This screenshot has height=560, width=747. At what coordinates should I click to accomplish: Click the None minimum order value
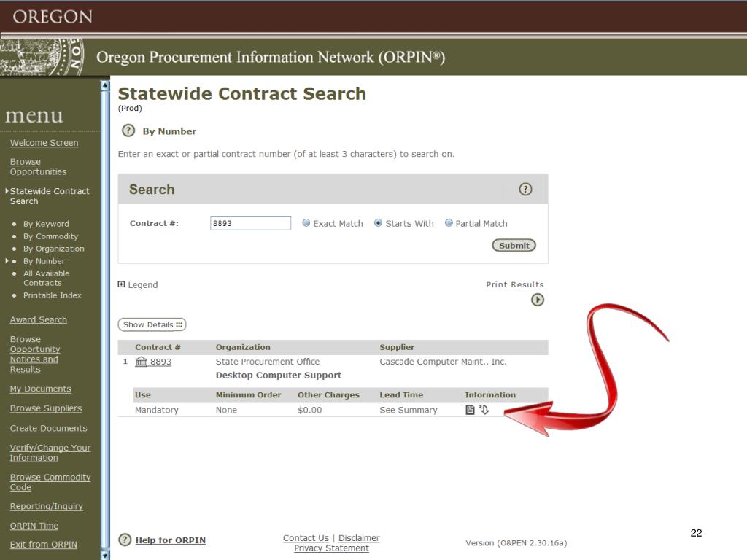pos(226,410)
